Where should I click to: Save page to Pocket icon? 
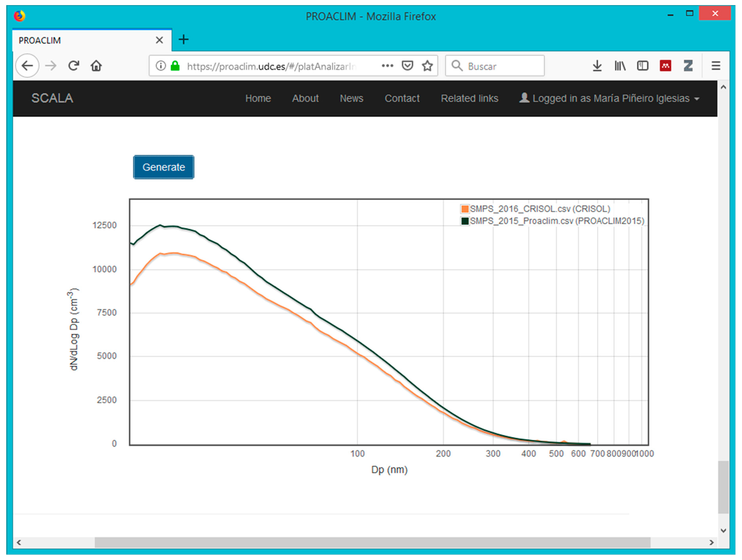point(407,66)
